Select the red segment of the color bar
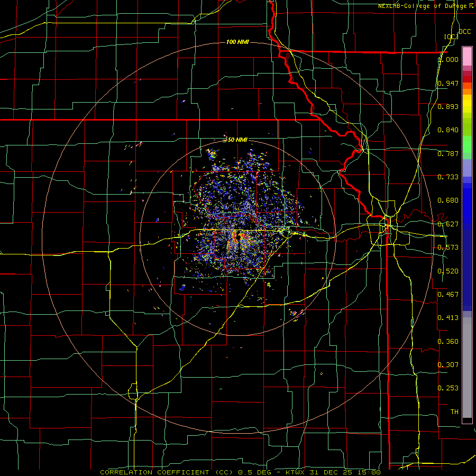476x476 pixels. (467, 79)
